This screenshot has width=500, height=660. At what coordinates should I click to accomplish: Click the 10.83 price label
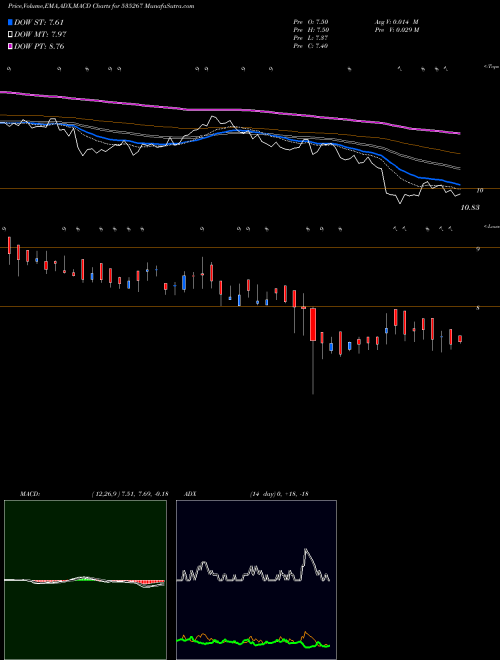pos(470,208)
